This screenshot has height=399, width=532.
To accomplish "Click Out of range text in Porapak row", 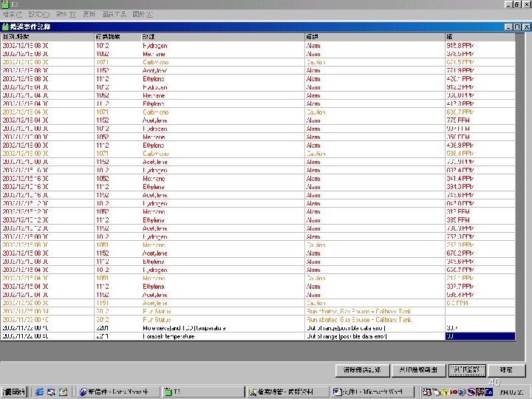I will point(347,336).
